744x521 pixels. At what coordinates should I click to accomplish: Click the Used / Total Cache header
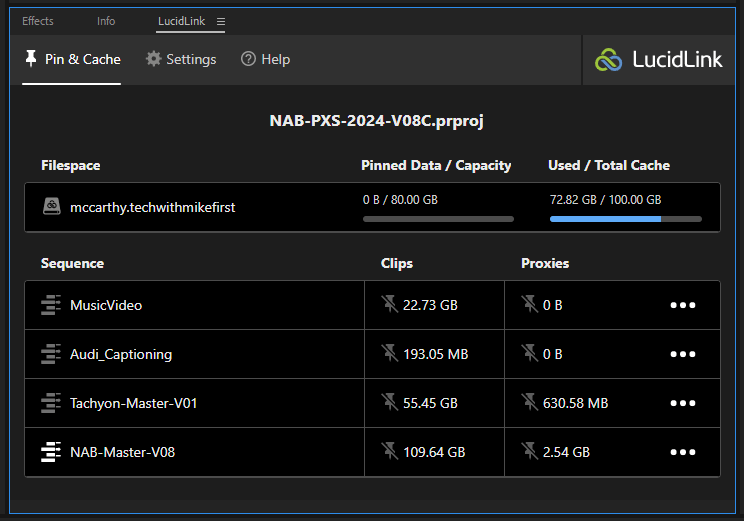coord(609,165)
